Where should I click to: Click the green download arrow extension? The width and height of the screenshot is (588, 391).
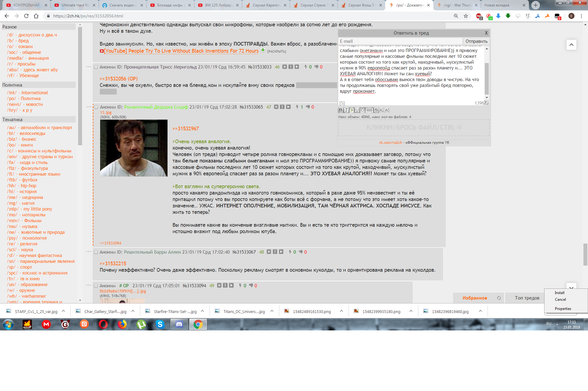point(508,16)
